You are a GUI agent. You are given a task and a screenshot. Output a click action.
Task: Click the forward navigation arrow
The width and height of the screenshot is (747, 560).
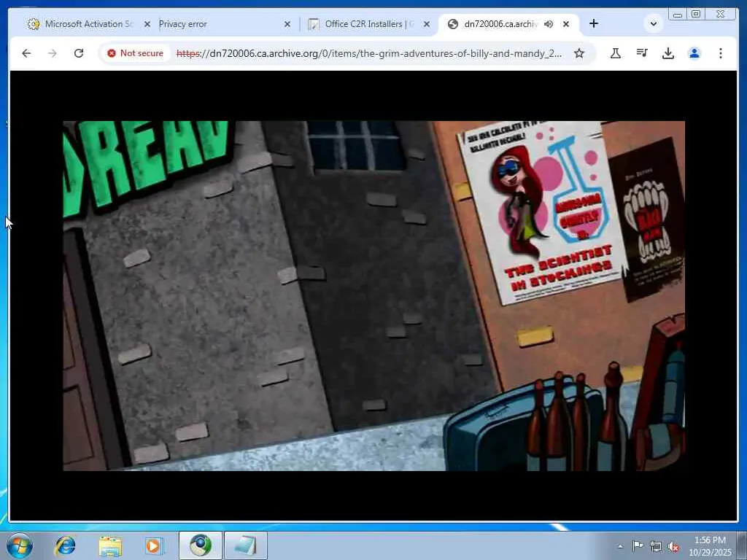[x=53, y=53]
